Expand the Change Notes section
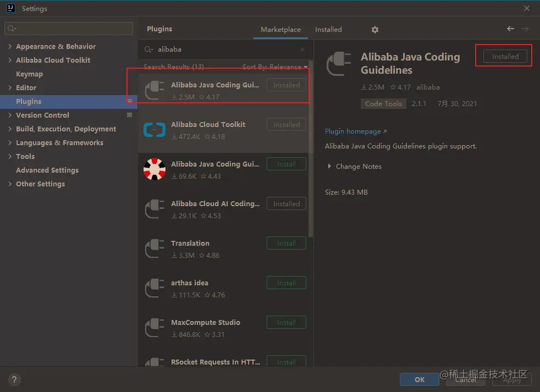 [329, 167]
